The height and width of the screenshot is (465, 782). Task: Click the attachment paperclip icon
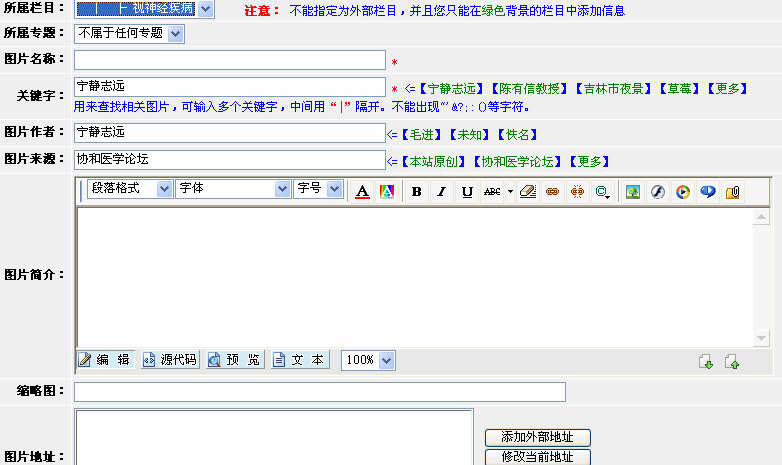click(x=732, y=191)
